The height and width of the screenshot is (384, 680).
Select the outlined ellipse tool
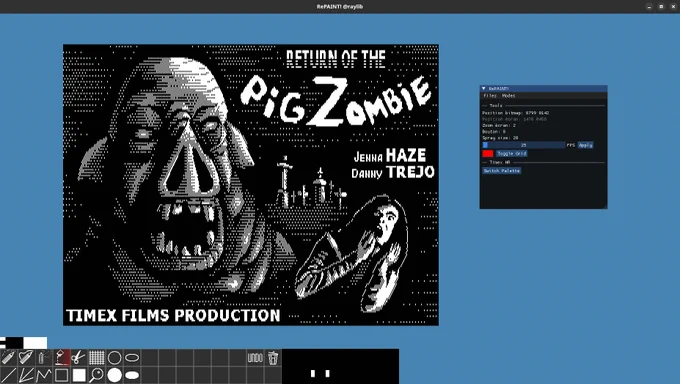coord(132,358)
